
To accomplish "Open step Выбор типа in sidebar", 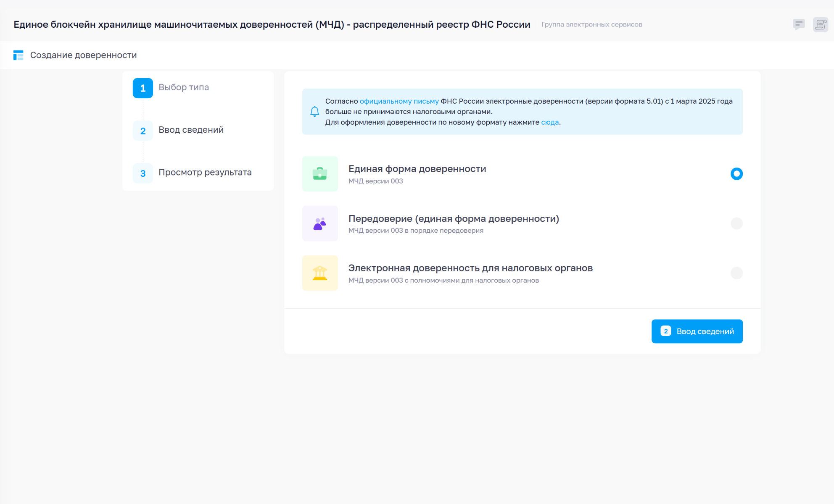I will (x=184, y=87).
